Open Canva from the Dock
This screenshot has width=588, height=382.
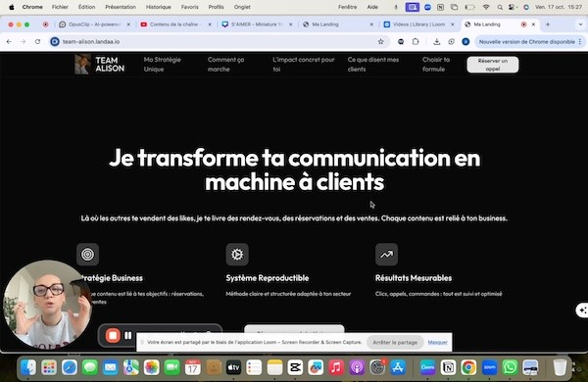point(427,367)
